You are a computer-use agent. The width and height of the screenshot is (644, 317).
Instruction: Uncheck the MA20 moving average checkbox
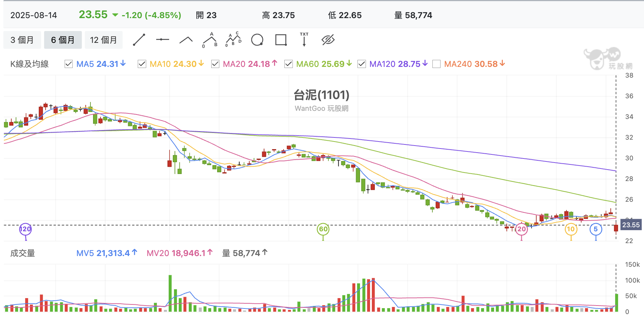click(x=215, y=64)
